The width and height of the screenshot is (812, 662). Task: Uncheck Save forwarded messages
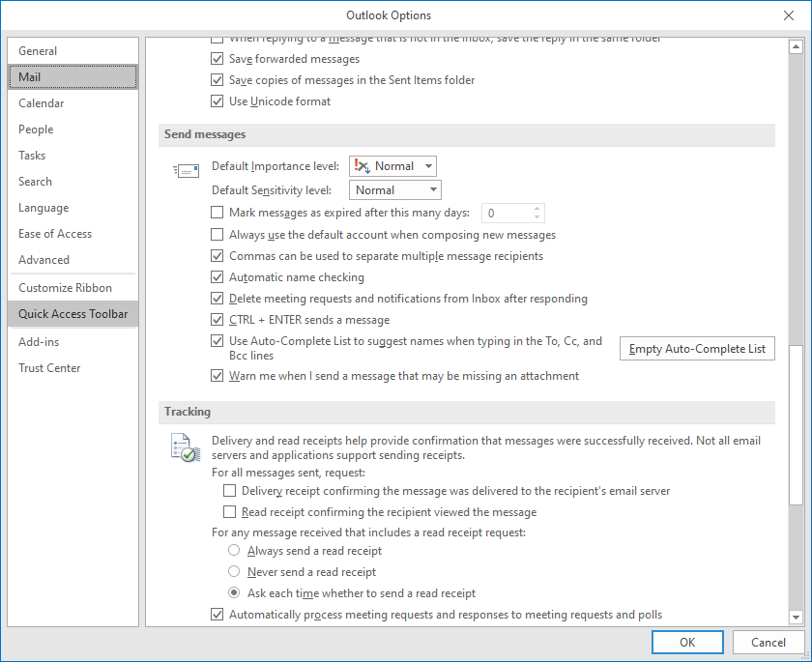pos(217,58)
